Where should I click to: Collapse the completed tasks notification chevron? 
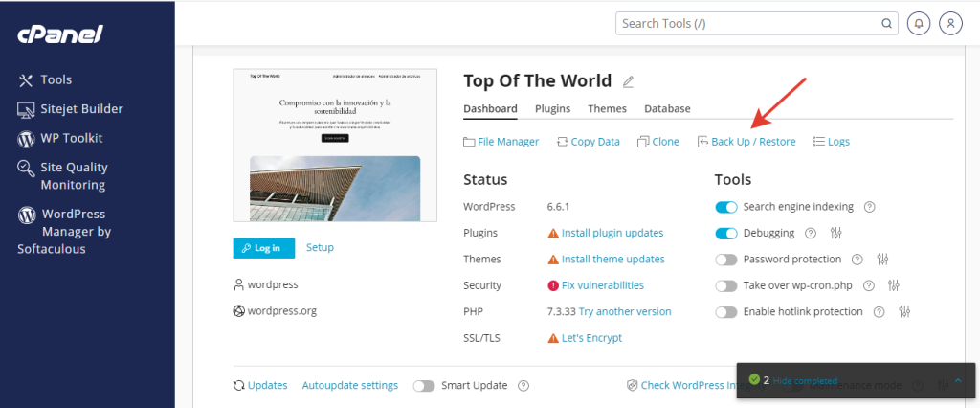pyautogui.click(x=958, y=380)
